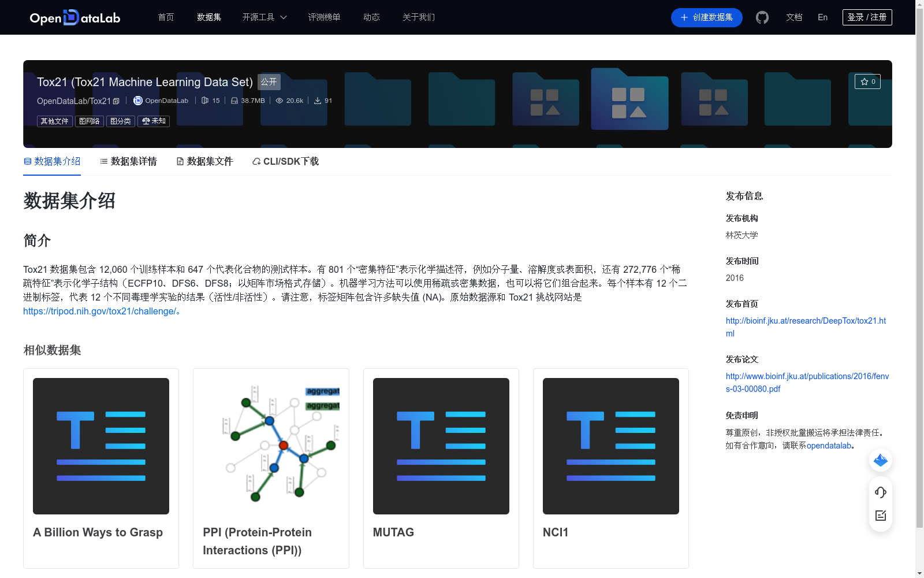
Task: Switch to the 数据集详情 tab
Action: coord(128,161)
